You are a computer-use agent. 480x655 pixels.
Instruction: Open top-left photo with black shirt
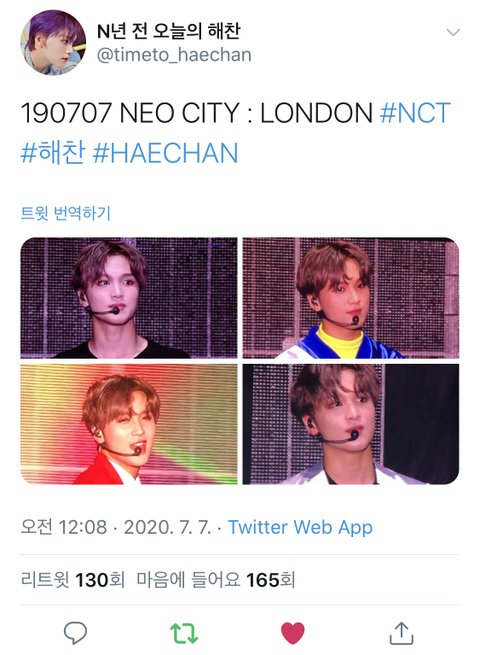129,298
